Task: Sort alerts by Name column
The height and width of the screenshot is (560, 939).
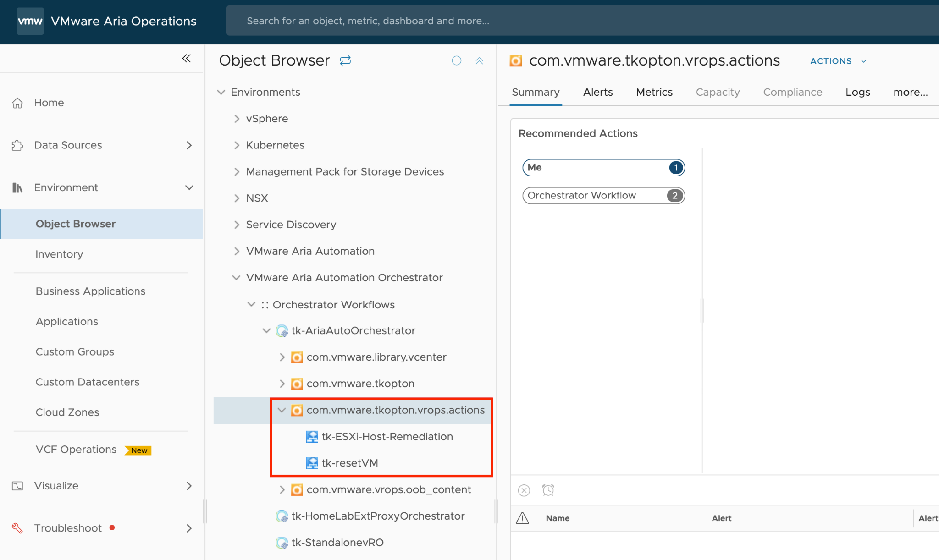Action: 558,518
